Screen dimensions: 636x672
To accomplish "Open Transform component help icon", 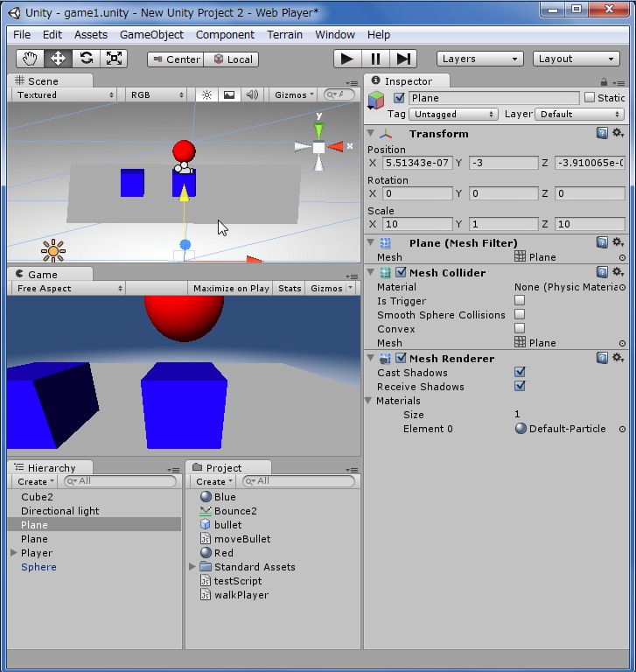I will tap(603, 133).
